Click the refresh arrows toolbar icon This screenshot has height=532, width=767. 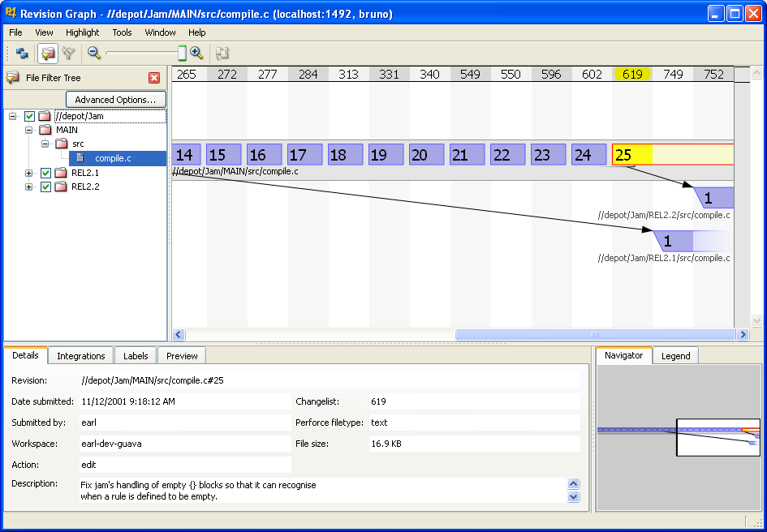[22, 54]
